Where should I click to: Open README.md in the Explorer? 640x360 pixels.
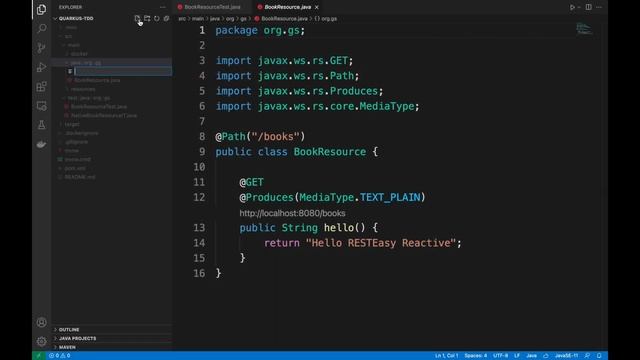(x=80, y=177)
